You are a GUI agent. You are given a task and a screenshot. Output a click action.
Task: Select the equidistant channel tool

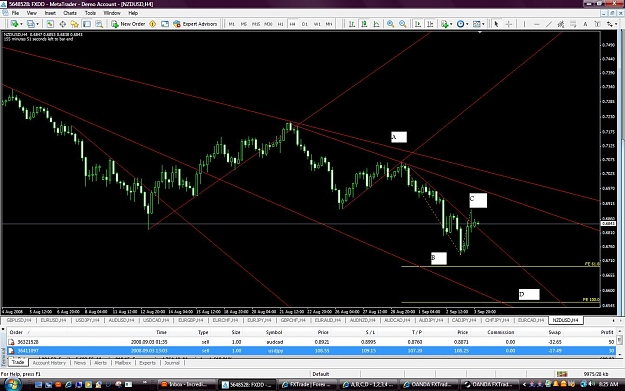tap(561, 24)
